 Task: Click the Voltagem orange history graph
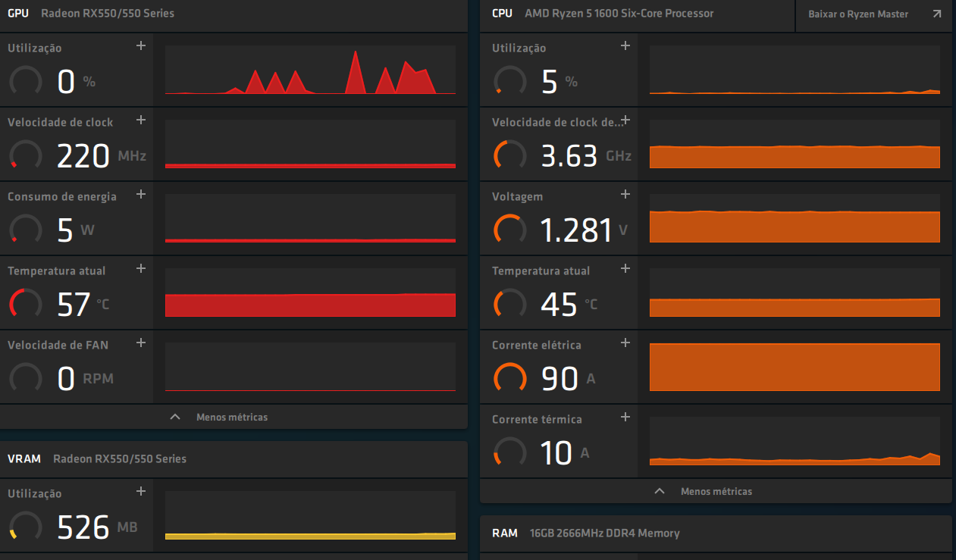[795, 218]
